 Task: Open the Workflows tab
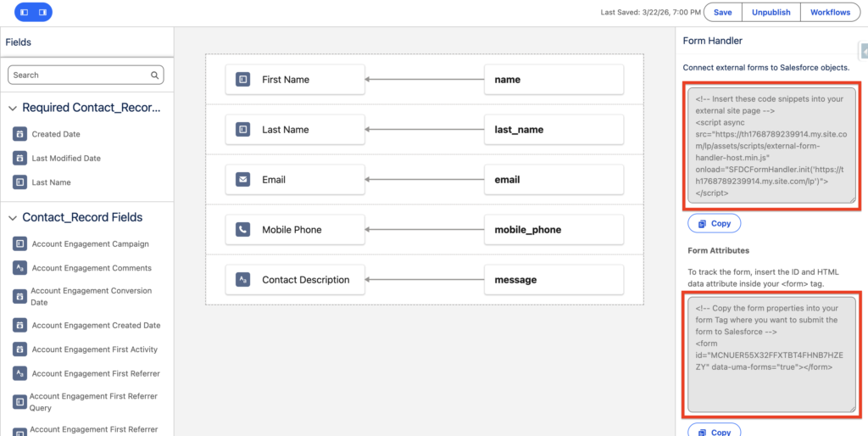point(830,13)
